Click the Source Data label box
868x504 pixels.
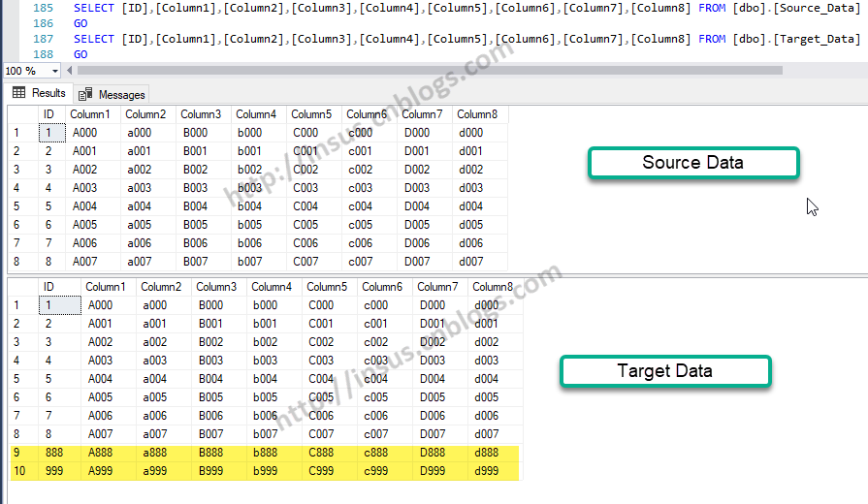(692, 162)
